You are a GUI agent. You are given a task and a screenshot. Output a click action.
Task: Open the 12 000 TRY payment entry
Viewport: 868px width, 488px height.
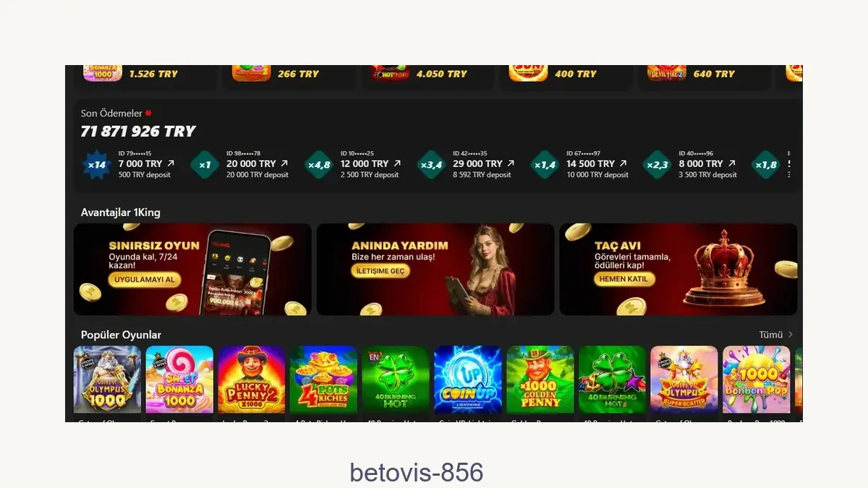(x=370, y=164)
